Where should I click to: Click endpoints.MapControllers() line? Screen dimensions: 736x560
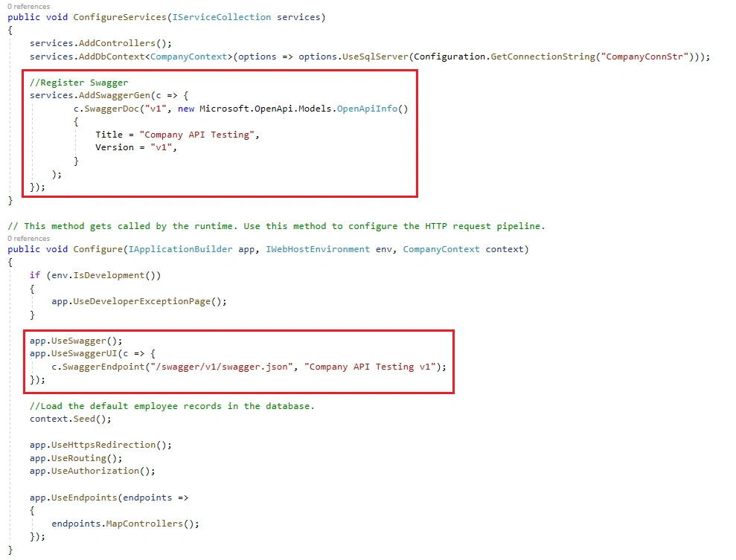[125, 524]
